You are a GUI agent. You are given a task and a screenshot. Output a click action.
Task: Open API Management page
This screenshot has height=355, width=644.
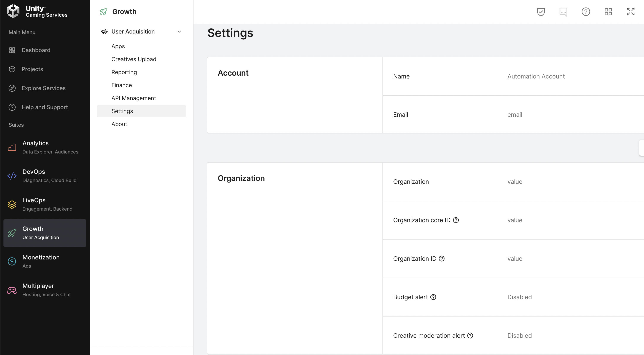tap(141, 98)
